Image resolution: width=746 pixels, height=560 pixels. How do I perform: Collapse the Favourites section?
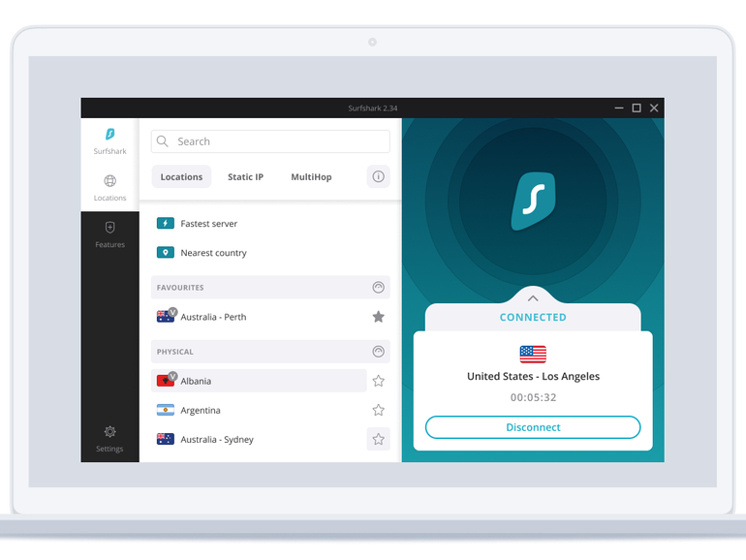378,288
